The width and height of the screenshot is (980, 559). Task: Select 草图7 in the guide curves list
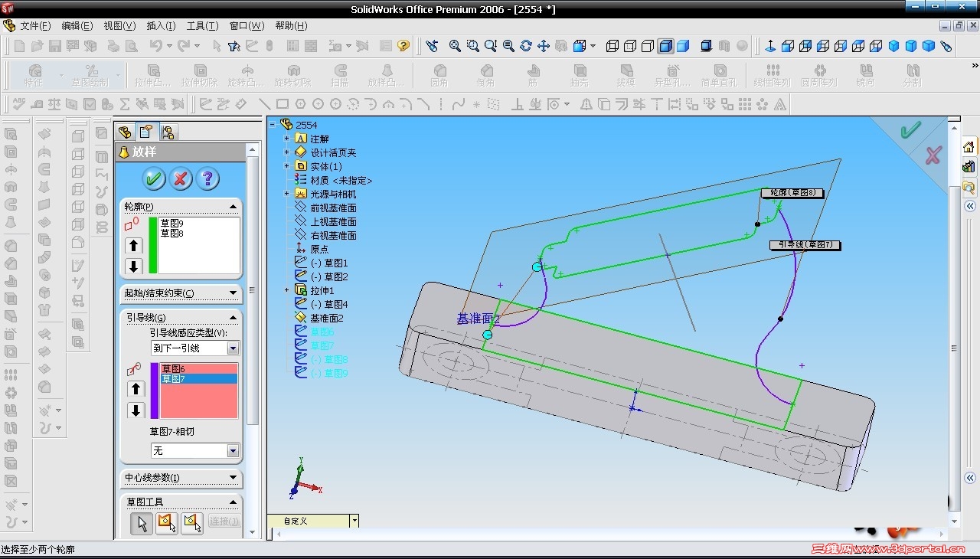tap(199, 379)
